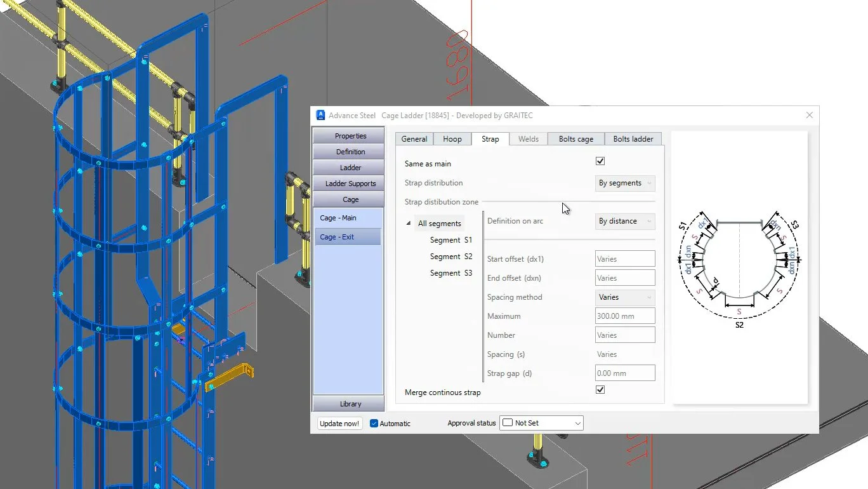Toggle the Same as main checkbox
This screenshot has width=868, height=489.
600,161
